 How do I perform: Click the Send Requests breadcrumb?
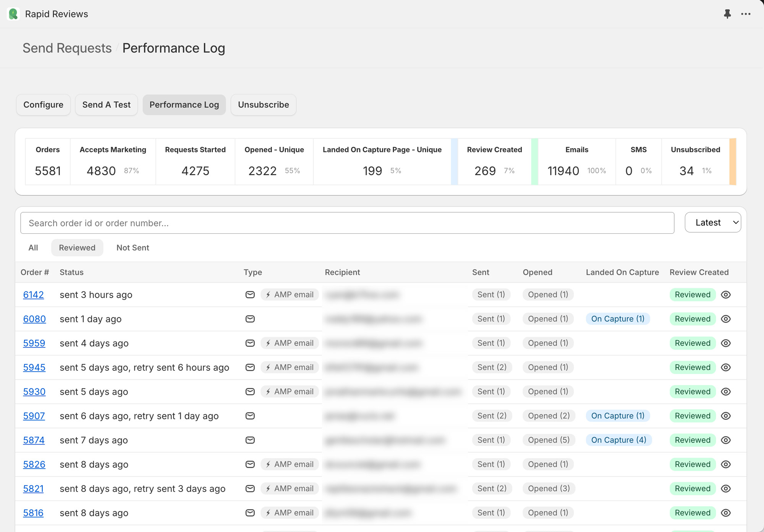pyautogui.click(x=67, y=48)
